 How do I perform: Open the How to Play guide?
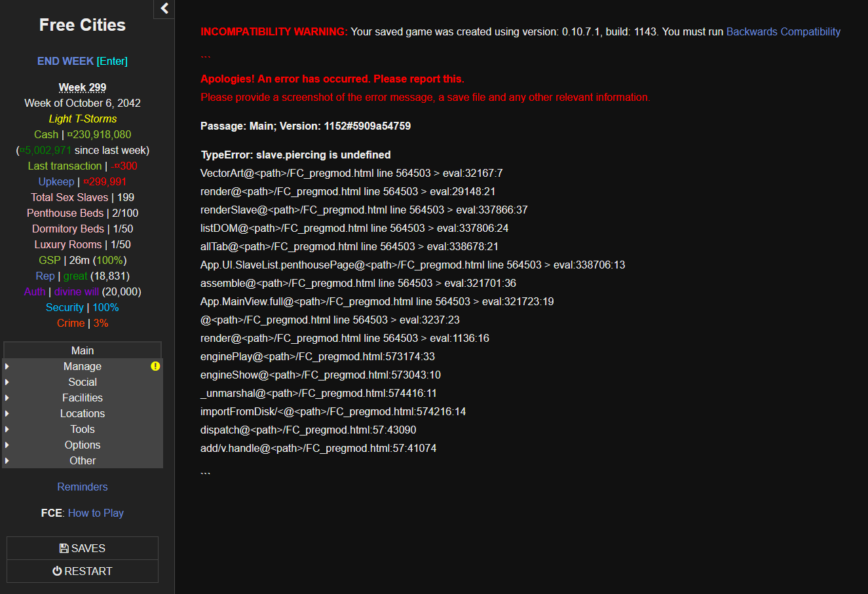point(96,513)
